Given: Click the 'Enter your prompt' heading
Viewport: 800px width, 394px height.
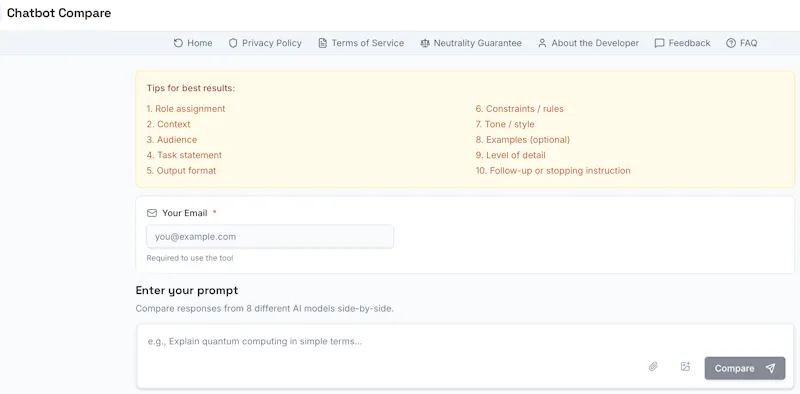Looking at the screenshot, I should (x=187, y=291).
